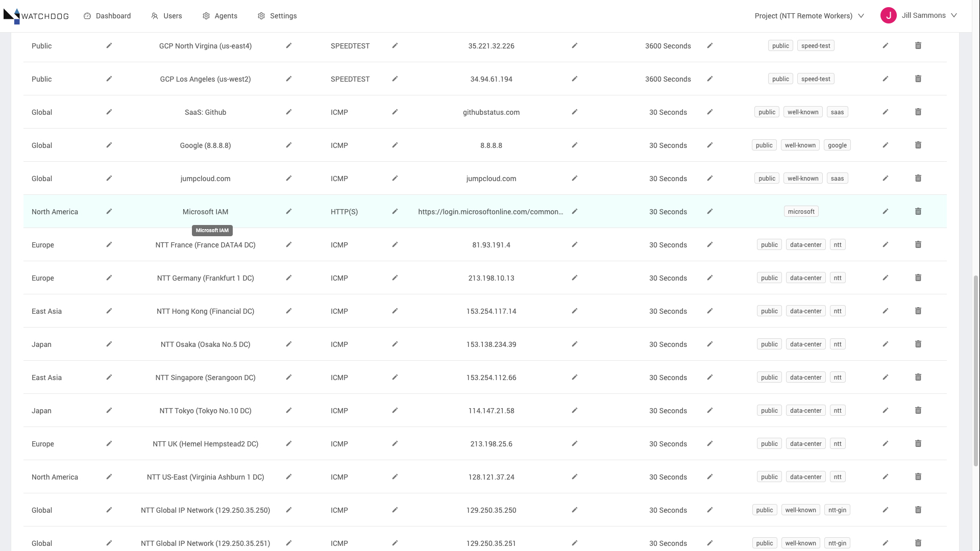
Task: Click the ntt-gin tag on 129.250.35.250 row
Action: coord(837,510)
